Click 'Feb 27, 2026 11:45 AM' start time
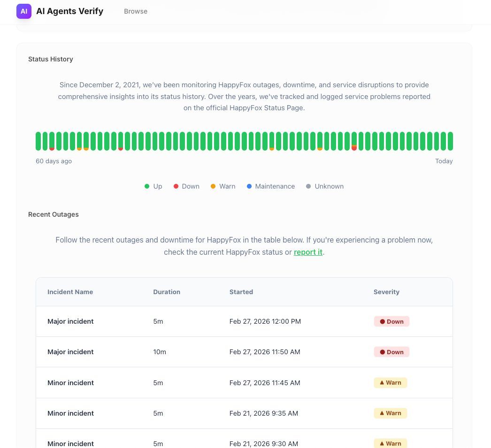The width and height of the screenshot is (491, 448). (265, 383)
